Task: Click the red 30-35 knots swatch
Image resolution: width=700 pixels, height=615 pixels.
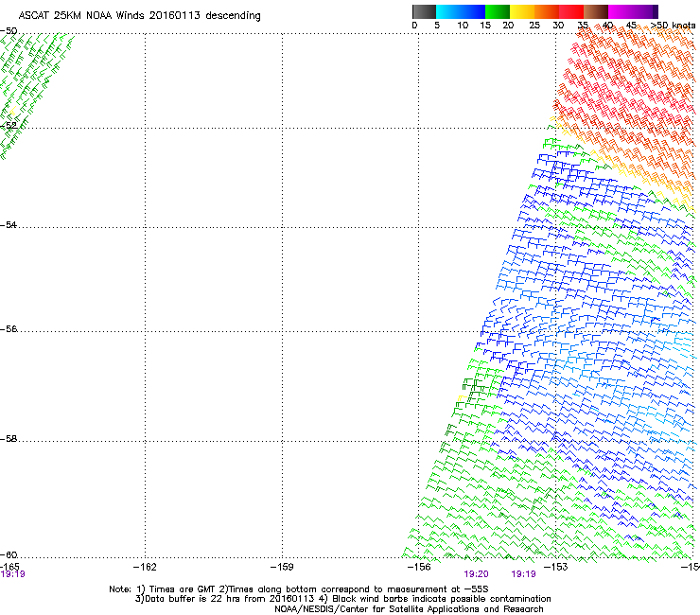Action: [571, 11]
